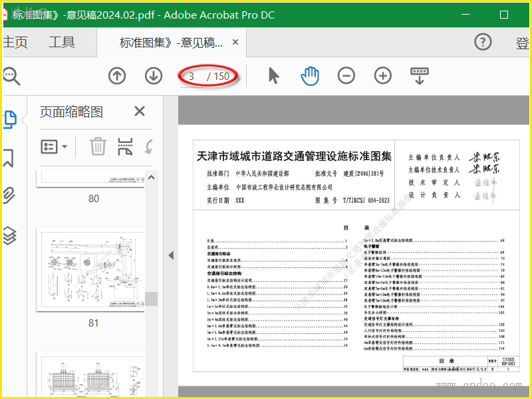Select the 标准图集》-意见稿 document tab
532x399 pixels.
pos(171,43)
